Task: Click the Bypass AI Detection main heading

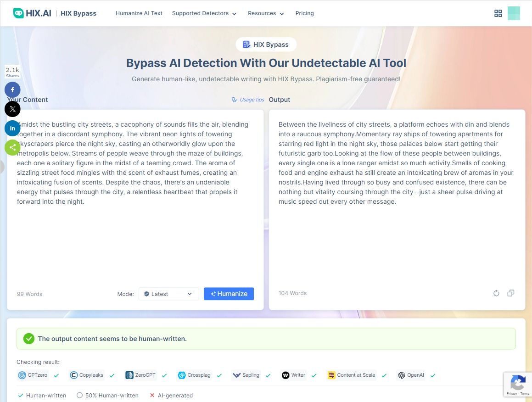Action: click(x=266, y=63)
